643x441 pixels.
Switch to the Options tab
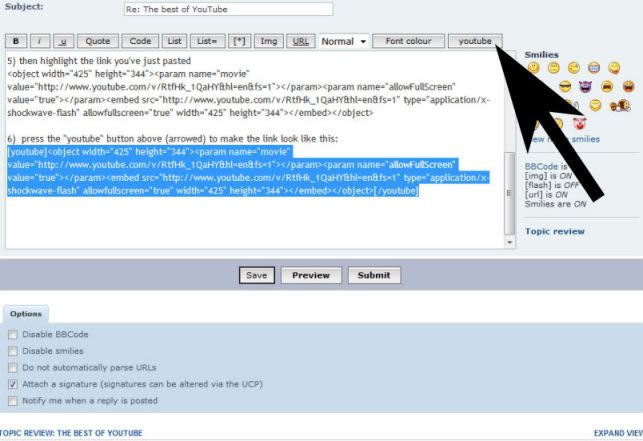tap(25, 313)
